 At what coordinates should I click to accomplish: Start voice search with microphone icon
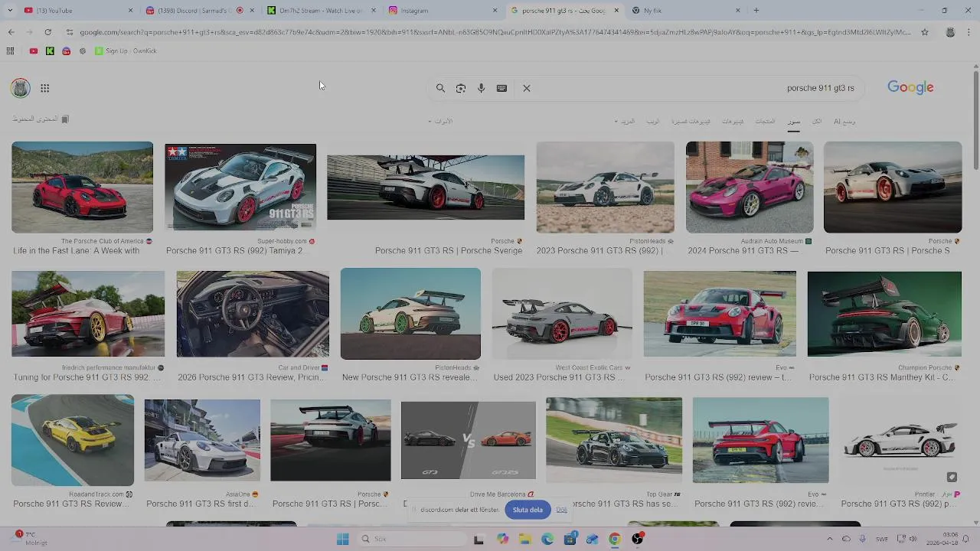tap(481, 88)
